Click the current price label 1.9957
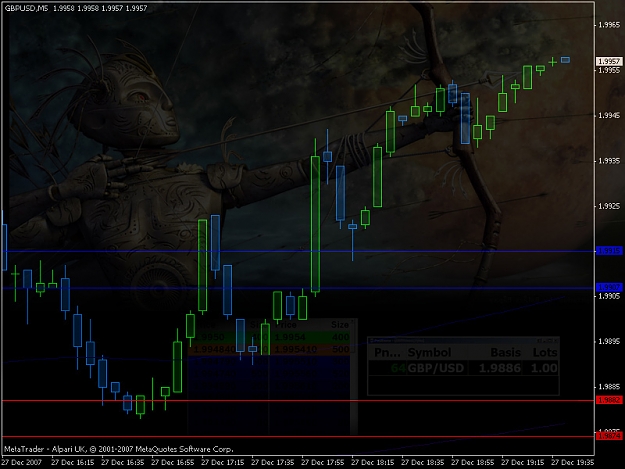This screenshot has height=469, width=625. pyautogui.click(x=609, y=61)
